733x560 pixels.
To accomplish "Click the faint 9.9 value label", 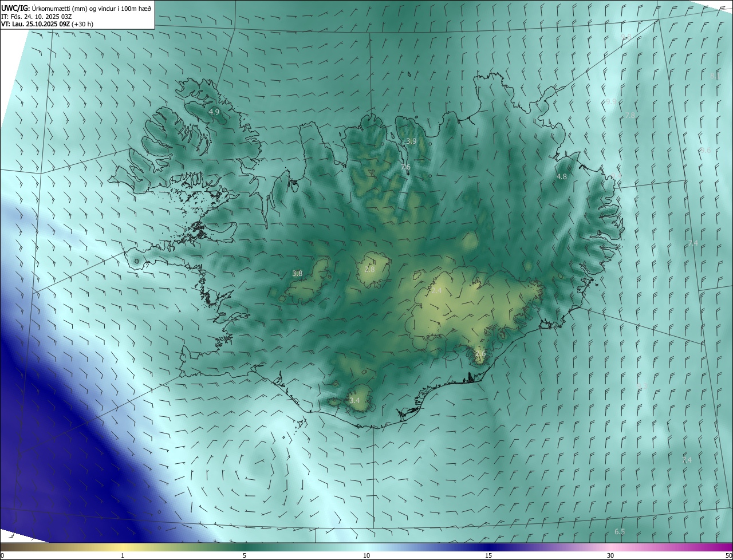I will point(611,101).
